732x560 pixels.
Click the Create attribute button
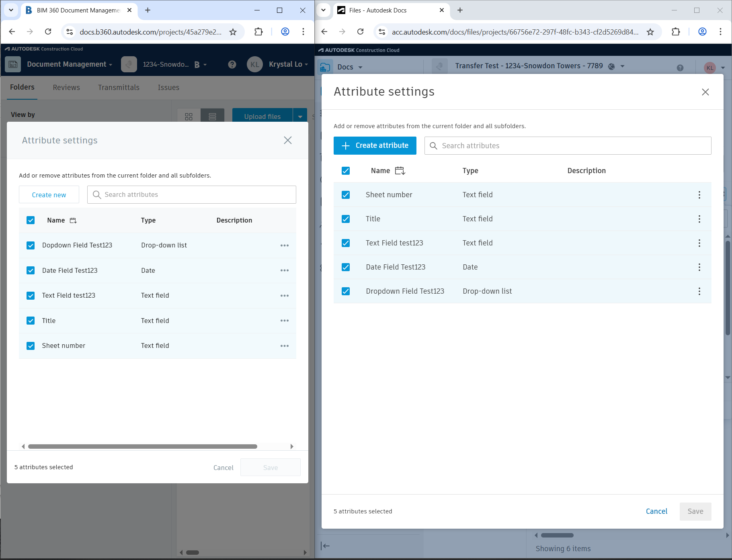pyautogui.click(x=375, y=145)
